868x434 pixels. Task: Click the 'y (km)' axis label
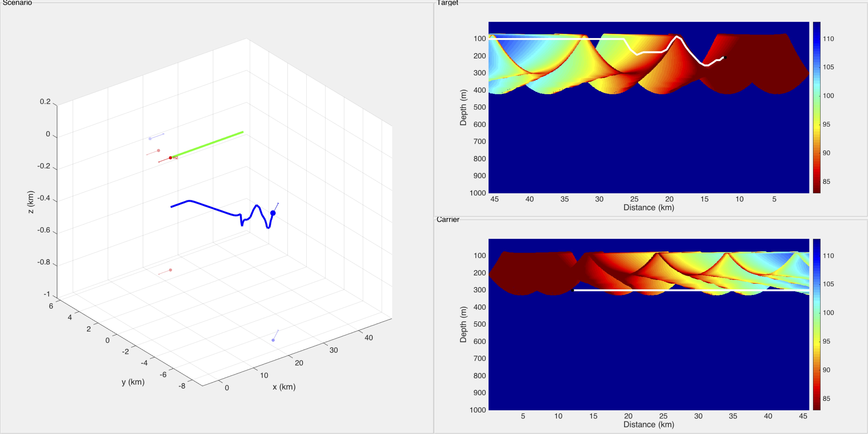(x=133, y=382)
